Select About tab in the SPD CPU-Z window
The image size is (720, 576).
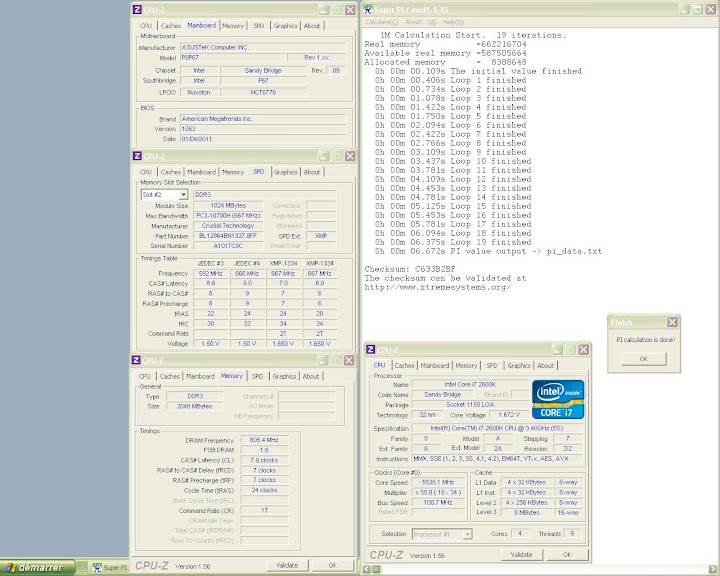point(312,172)
